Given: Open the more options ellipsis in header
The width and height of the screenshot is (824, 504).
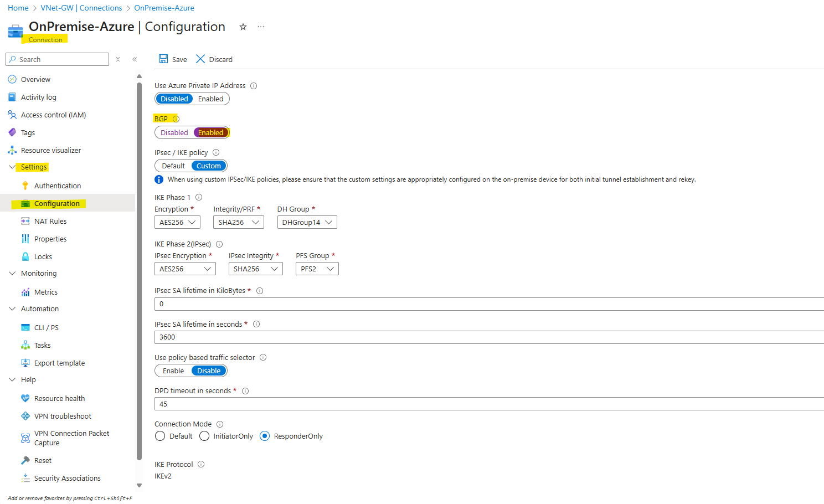Looking at the screenshot, I should [261, 27].
